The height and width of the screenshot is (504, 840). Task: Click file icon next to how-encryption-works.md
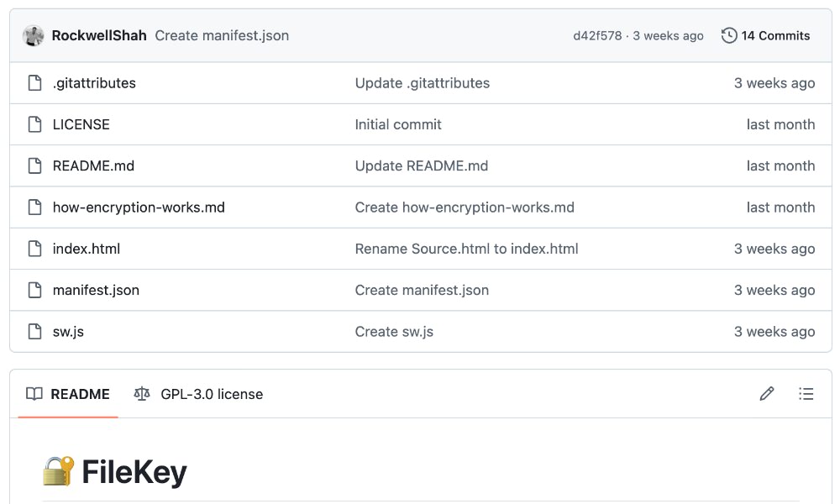click(34, 207)
